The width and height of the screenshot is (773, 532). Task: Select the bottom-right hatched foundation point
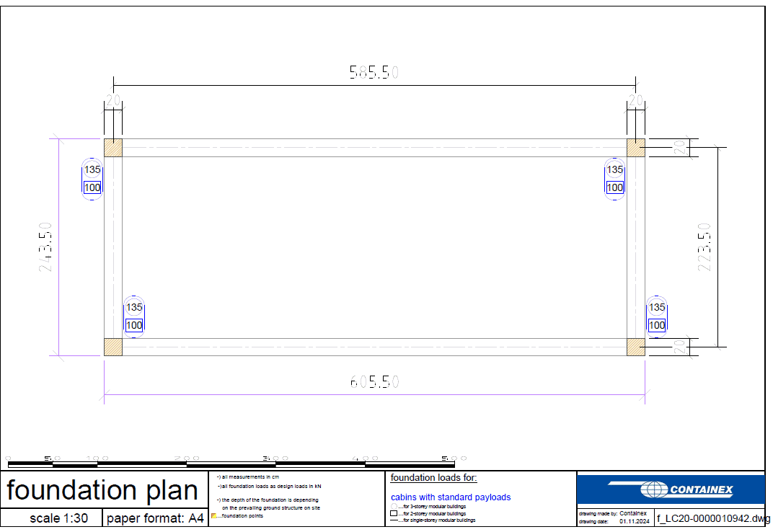point(636,347)
